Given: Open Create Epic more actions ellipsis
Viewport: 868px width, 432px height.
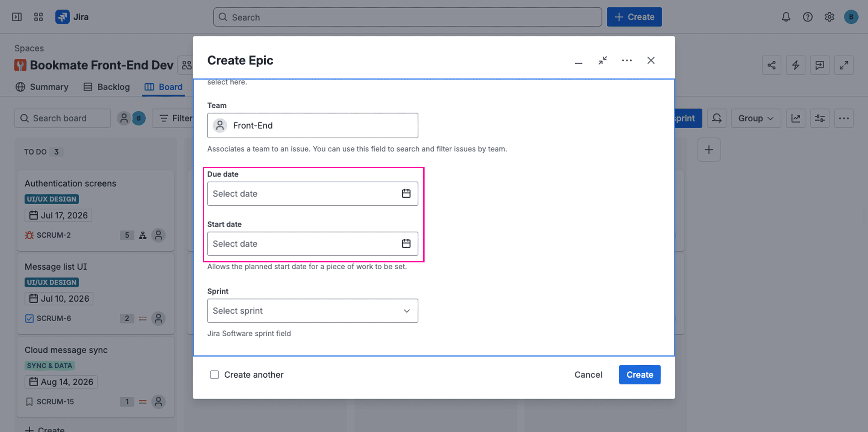Looking at the screenshot, I should pos(627,61).
